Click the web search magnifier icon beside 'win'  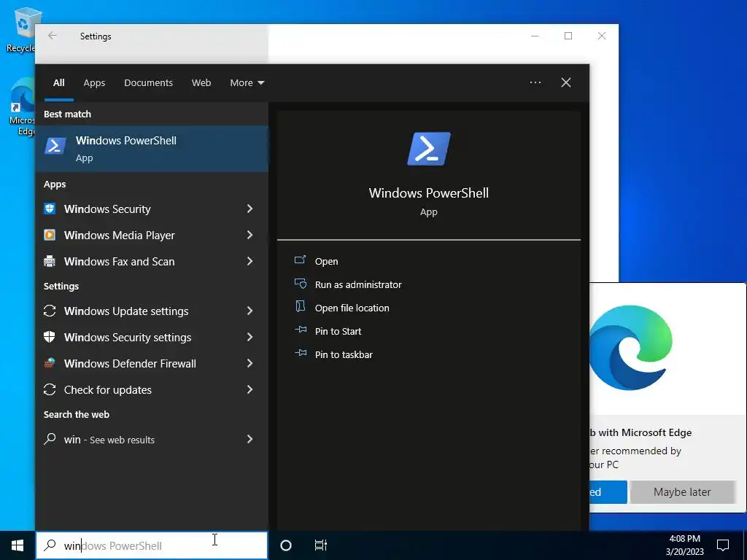(50, 439)
